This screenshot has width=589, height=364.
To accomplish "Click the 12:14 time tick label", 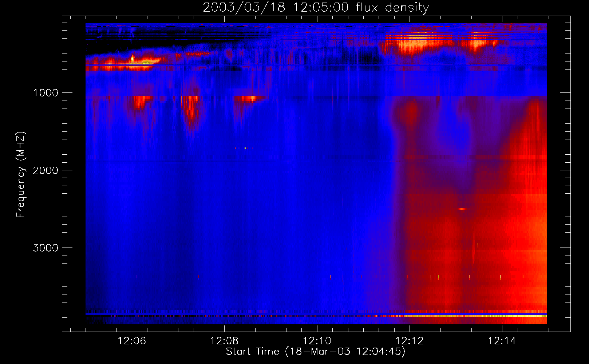I will (502, 341).
